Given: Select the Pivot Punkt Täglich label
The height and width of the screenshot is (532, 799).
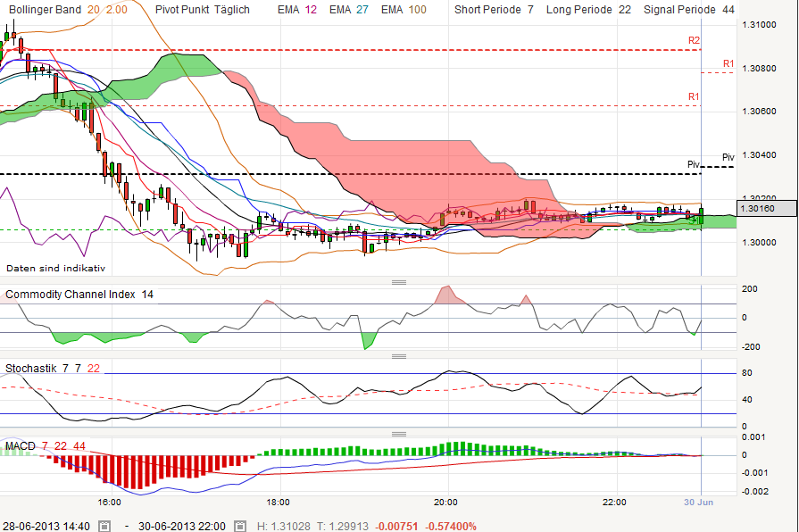Looking at the screenshot, I should 203,10.
